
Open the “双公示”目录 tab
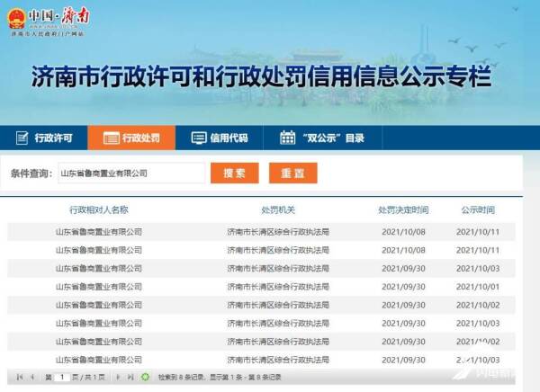tap(323, 138)
